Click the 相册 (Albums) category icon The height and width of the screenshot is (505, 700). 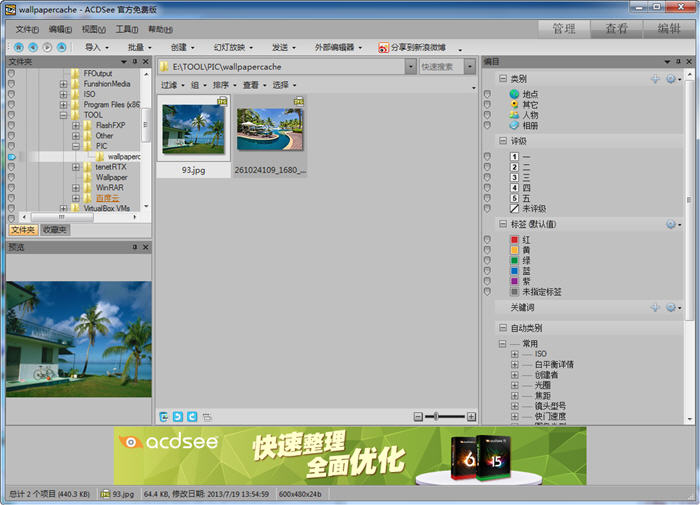(514, 126)
